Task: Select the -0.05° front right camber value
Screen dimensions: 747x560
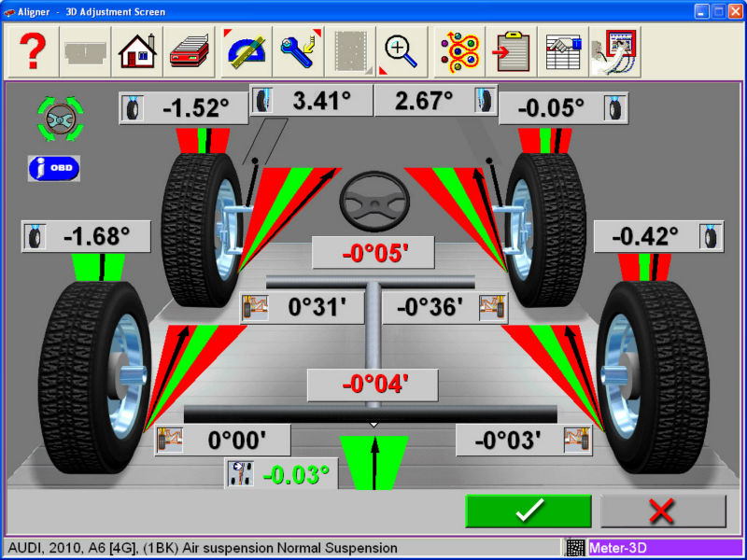Action: coord(551,109)
